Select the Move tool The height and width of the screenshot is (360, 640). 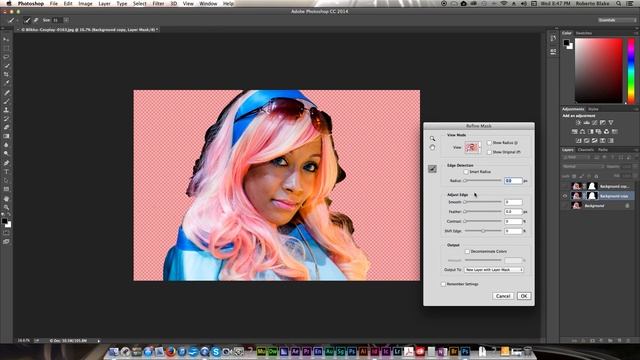coord(6,39)
